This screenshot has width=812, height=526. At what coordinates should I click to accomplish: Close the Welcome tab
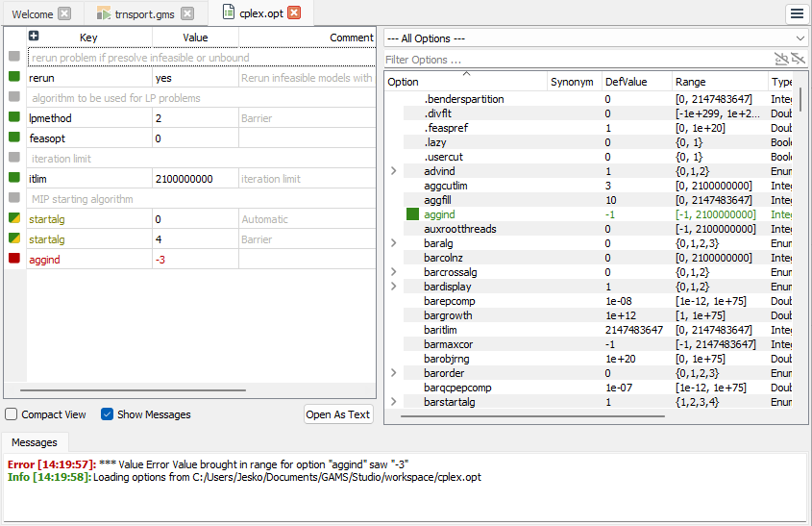pos(63,13)
